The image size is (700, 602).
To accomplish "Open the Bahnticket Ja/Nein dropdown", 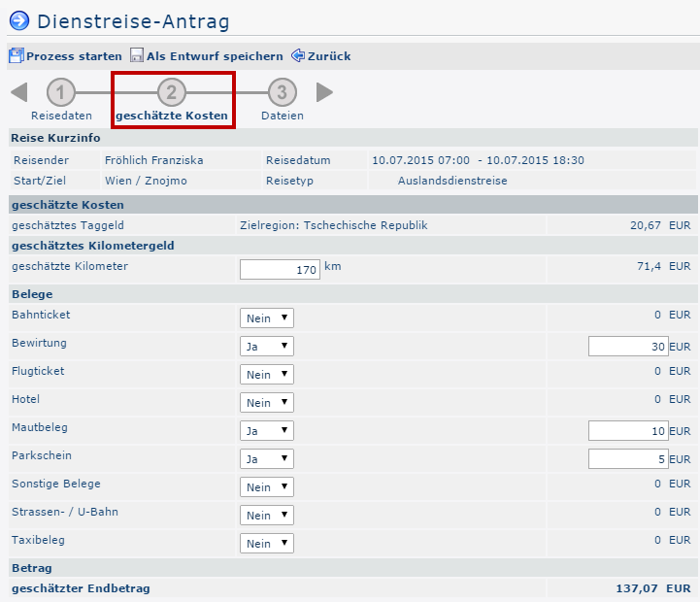I will pos(266,318).
